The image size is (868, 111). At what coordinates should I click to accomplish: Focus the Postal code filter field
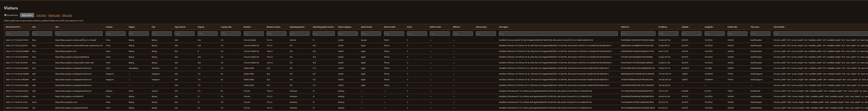pos(737,34)
